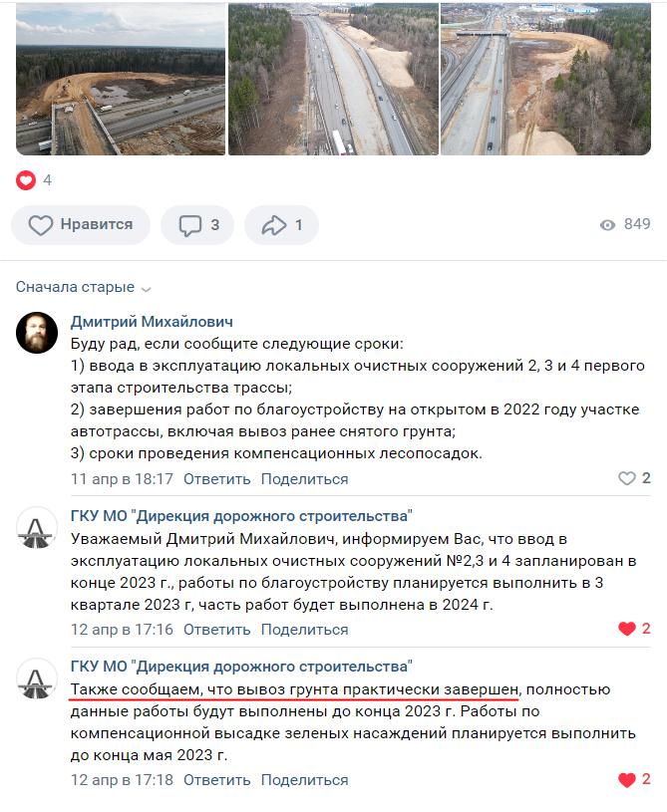Like Дмитрий Михайлович's comment heart
667x812 pixels.
(626, 478)
